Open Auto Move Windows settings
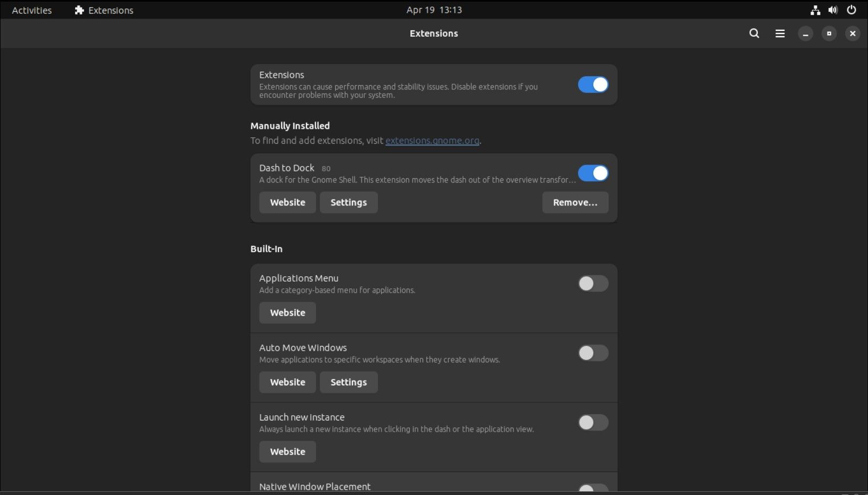The image size is (868, 495). (x=348, y=382)
